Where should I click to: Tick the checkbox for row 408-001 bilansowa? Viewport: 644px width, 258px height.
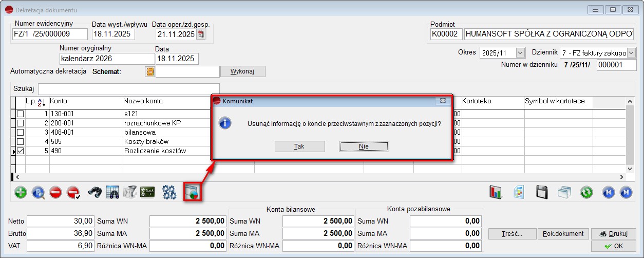(21, 133)
